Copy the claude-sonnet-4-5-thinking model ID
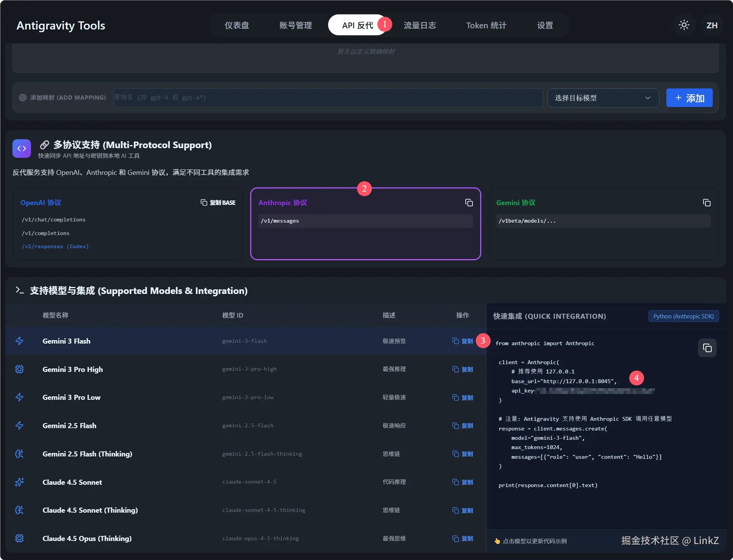The height and width of the screenshot is (560, 733). coord(463,510)
